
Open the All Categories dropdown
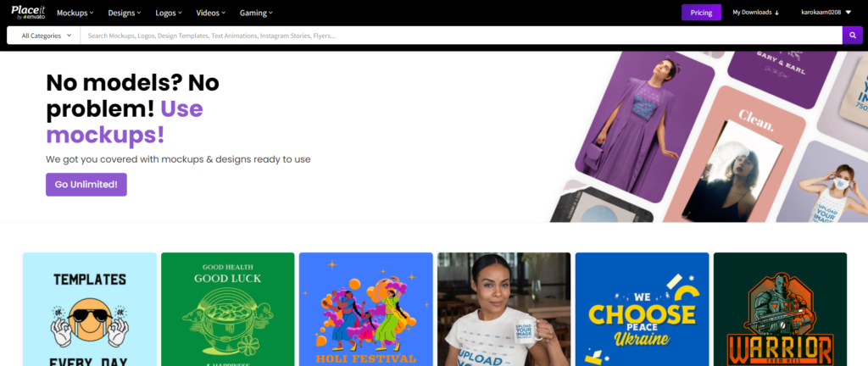pos(44,36)
